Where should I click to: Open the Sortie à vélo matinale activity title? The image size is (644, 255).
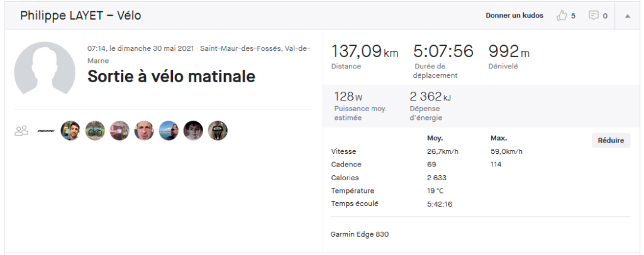[x=171, y=77]
